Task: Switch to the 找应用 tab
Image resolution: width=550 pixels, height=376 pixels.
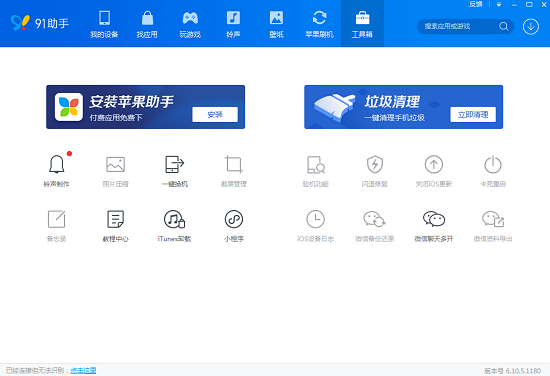Action: 147,24
